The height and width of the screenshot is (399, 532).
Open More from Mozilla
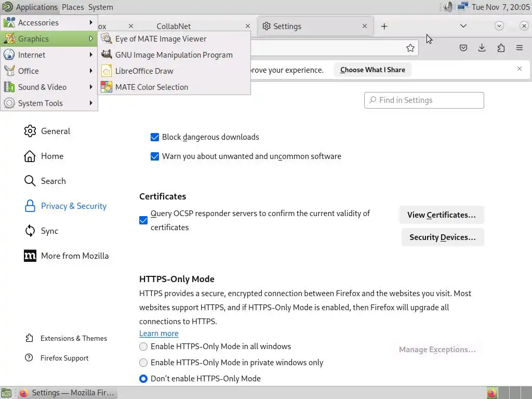pos(66,256)
